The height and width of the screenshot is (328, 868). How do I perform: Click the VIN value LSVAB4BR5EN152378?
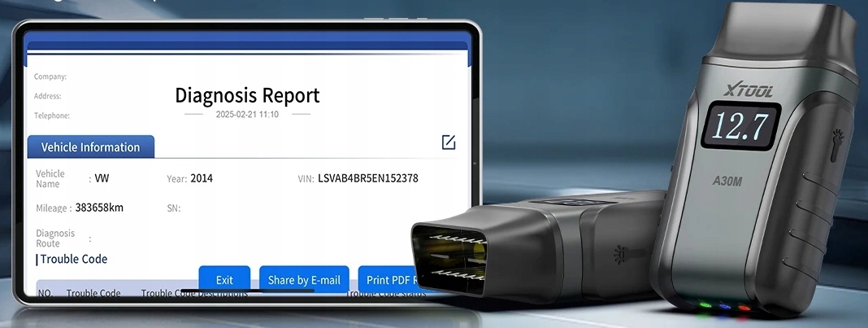368,178
